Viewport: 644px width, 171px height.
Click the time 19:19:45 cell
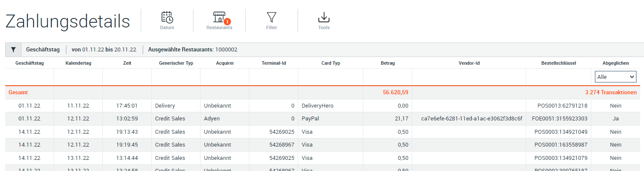(127, 145)
